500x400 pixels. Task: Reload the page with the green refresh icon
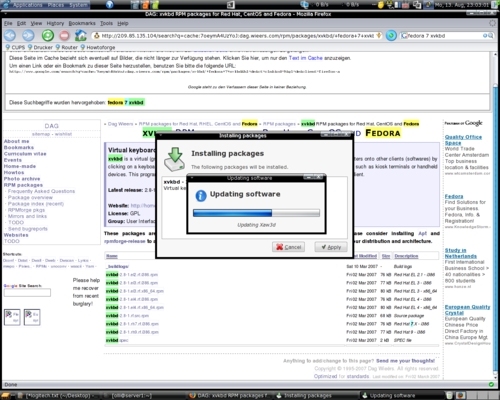[x=48, y=35]
